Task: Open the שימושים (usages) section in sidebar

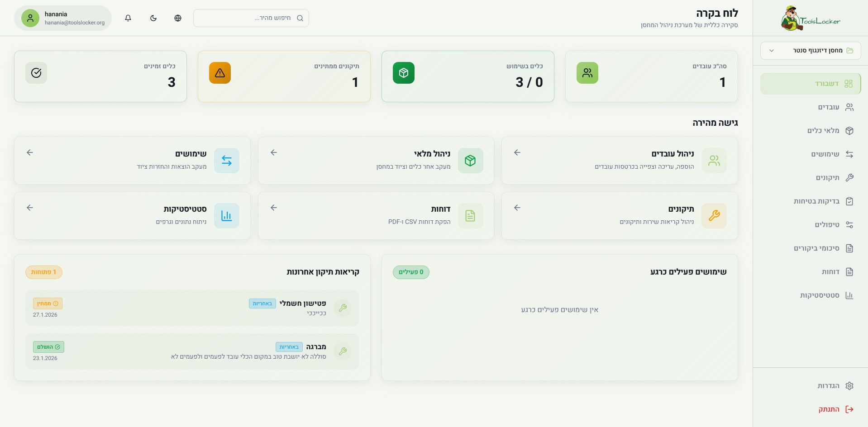Action: (x=824, y=154)
